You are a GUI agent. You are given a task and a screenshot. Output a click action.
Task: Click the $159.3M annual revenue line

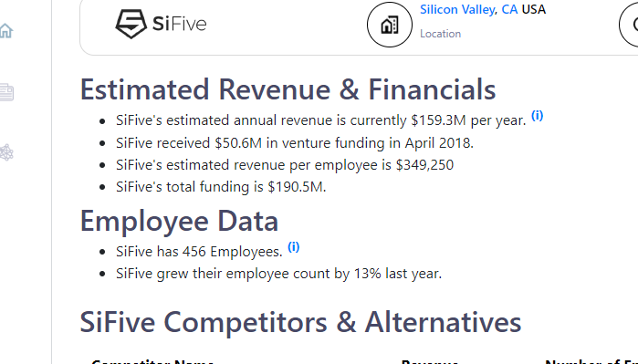click(321, 120)
